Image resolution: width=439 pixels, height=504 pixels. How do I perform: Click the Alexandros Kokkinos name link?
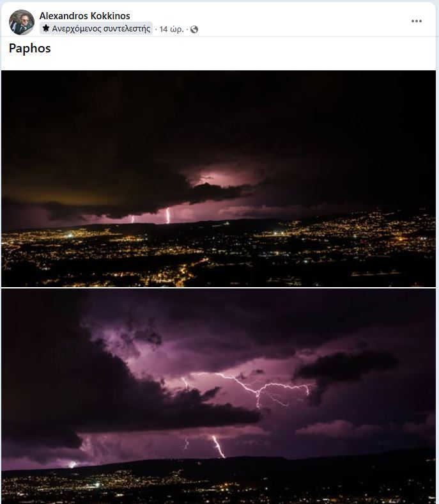click(x=85, y=16)
